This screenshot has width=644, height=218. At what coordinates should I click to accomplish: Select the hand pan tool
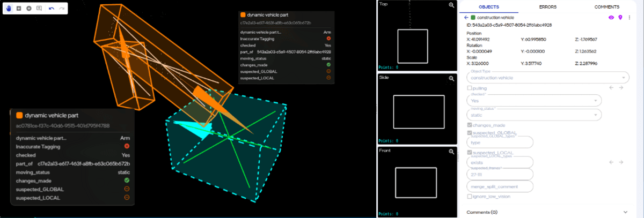(10, 9)
